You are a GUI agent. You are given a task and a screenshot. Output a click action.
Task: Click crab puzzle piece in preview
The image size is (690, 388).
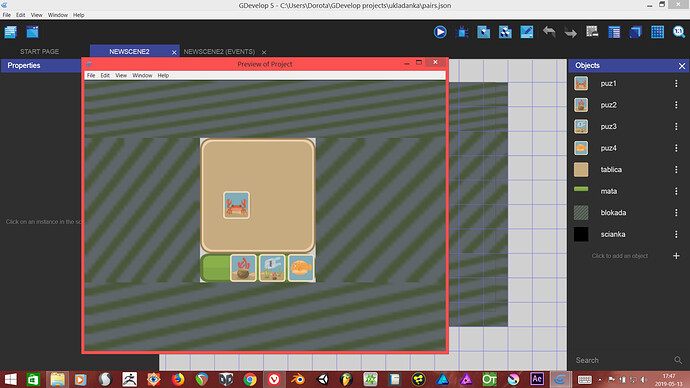[236, 205]
